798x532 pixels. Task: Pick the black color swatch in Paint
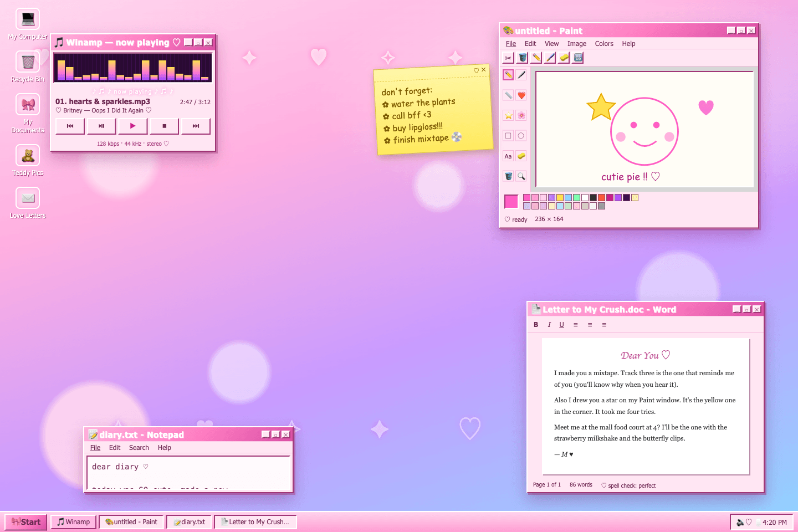coord(593,197)
